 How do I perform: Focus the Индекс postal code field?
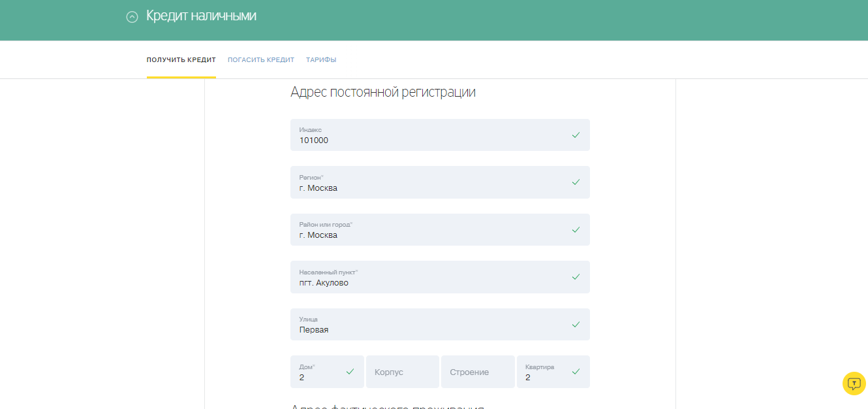424,135
